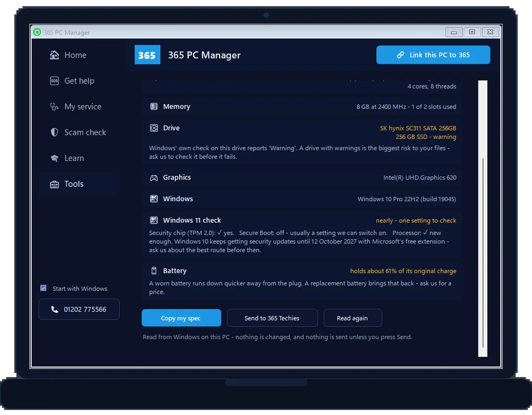Click Copy my spec button
Viewport: 532px width, 415px height.
coord(181,318)
